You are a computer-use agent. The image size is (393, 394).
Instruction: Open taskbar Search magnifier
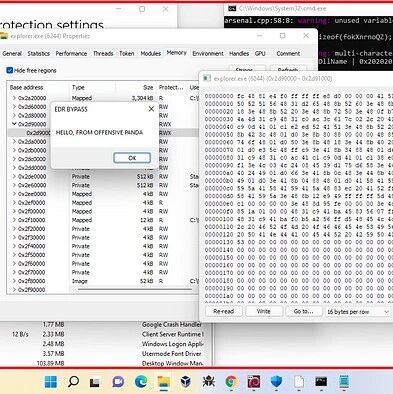tap(73, 382)
